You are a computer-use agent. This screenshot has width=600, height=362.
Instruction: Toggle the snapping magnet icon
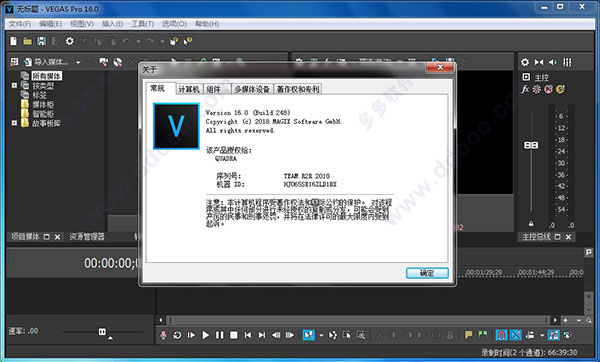click(501, 335)
